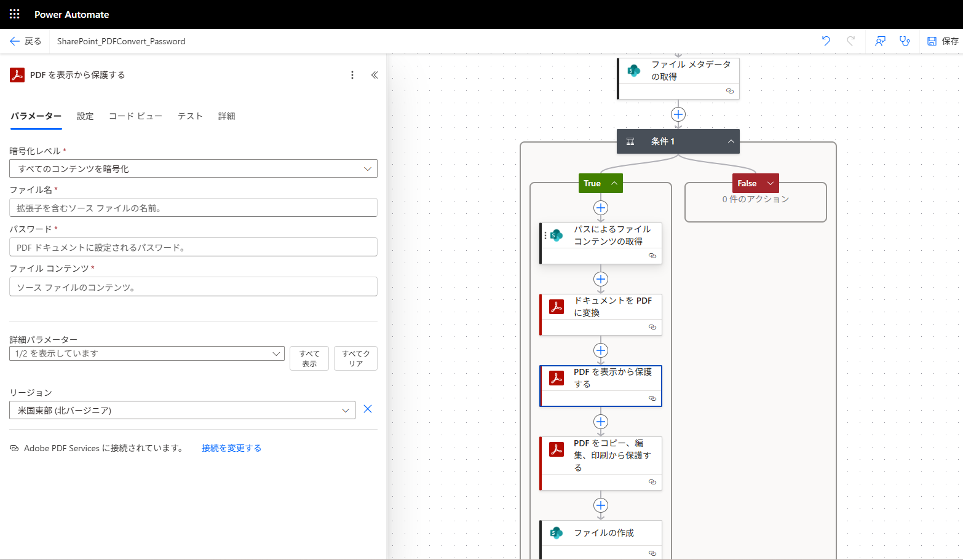Click the undo arrow icon
Screen dimensions: 963x560
tap(826, 41)
